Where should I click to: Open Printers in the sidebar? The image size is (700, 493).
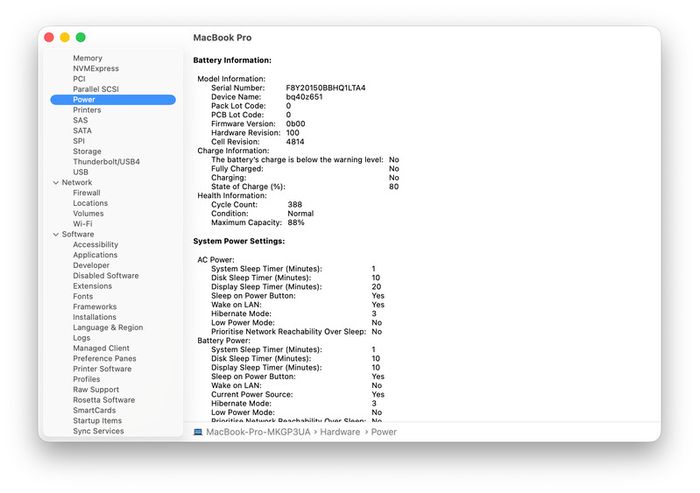coord(87,110)
